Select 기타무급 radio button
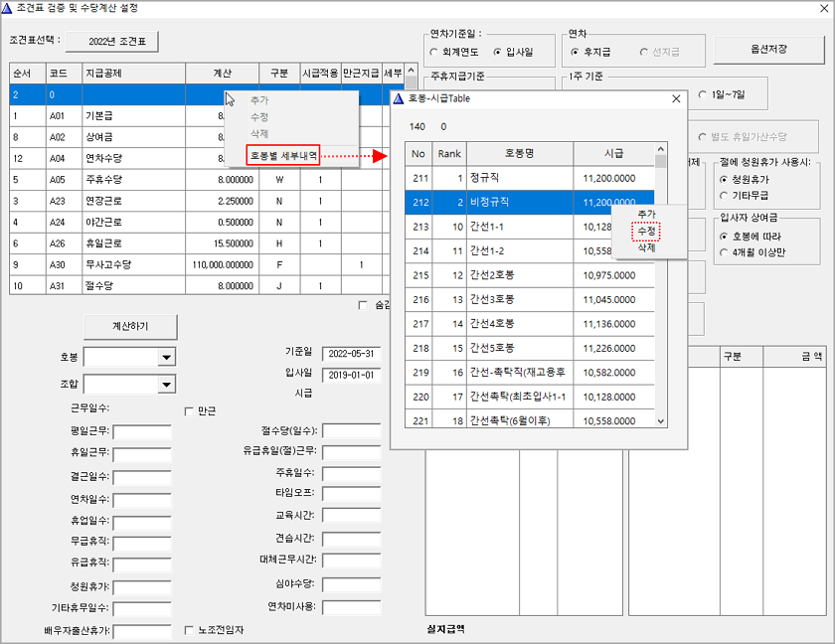The image size is (835, 644). tap(724, 196)
